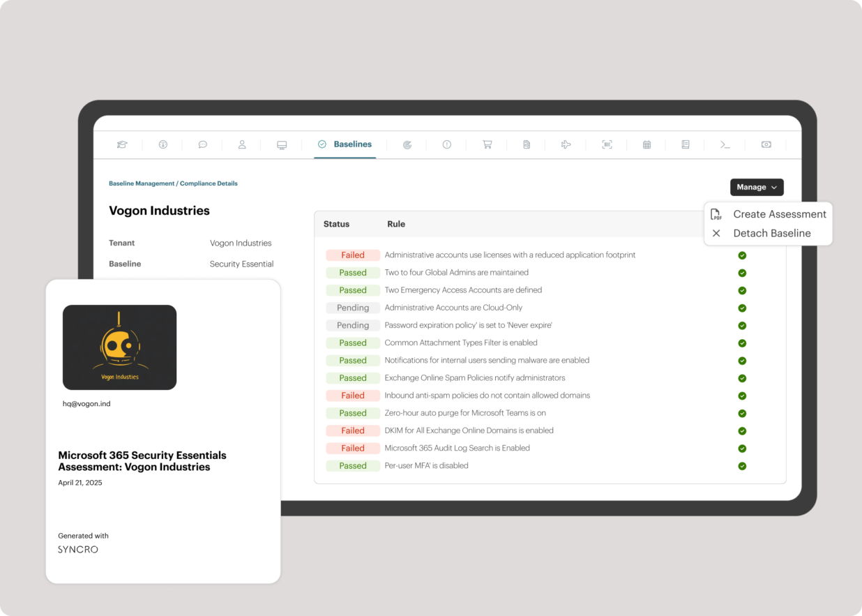862x616 pixels.
Task: Click the monitor icon for managed devices
Action: click(281, 144)
